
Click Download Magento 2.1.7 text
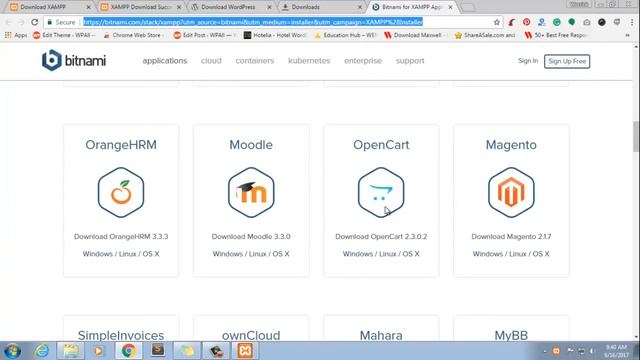(511, 237)
